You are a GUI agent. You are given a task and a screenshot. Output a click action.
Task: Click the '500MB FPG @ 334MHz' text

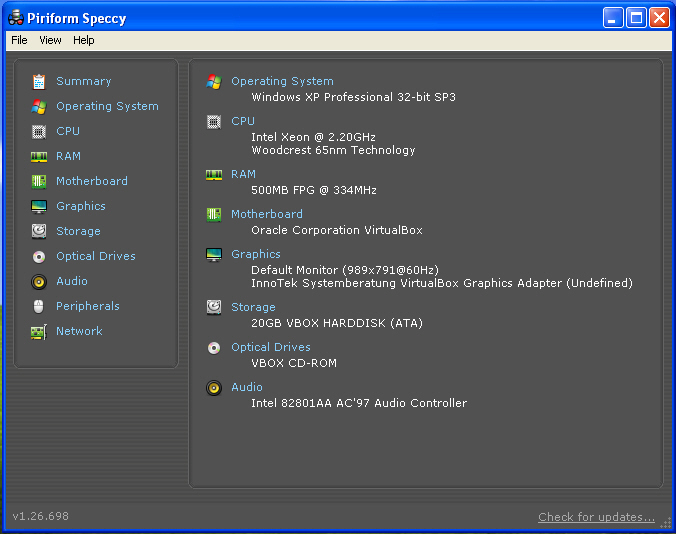(x=314, y=190)
